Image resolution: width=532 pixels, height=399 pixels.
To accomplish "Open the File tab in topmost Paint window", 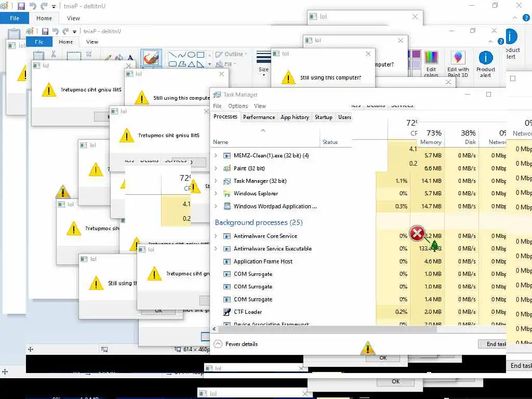I will [14, 18].
